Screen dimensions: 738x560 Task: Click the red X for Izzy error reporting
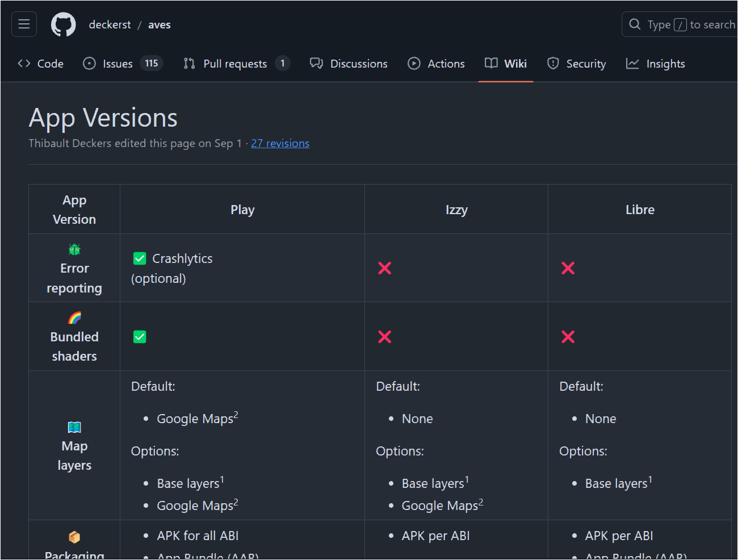(385, 268)
